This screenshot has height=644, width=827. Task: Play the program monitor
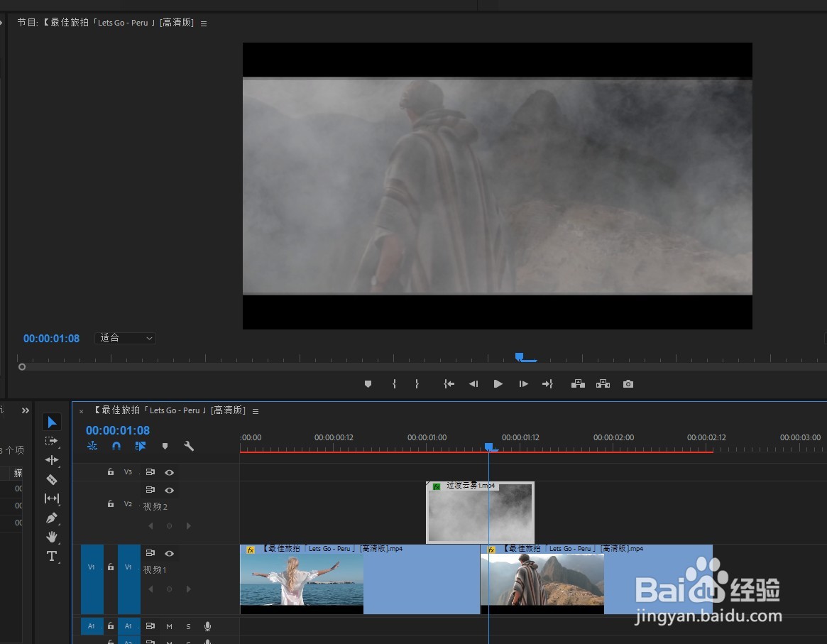click(498, 384)
